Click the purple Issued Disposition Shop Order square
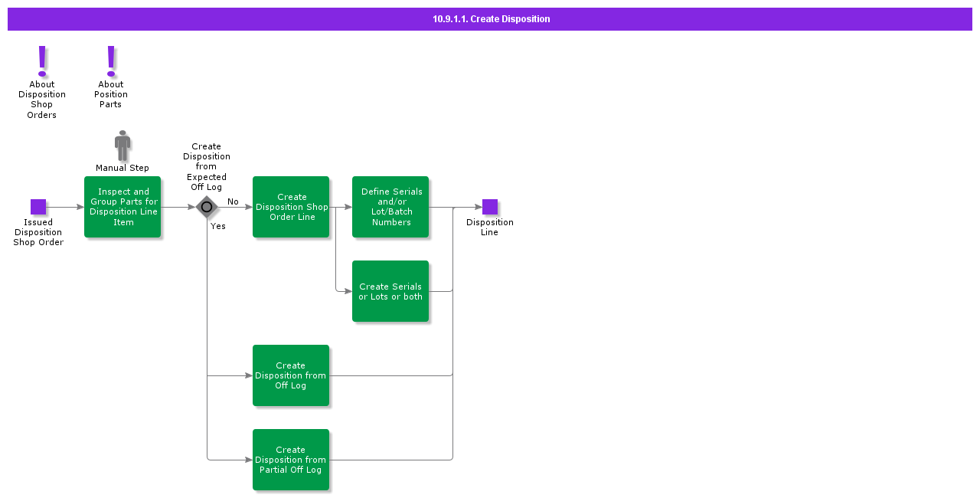 point(38,207)
